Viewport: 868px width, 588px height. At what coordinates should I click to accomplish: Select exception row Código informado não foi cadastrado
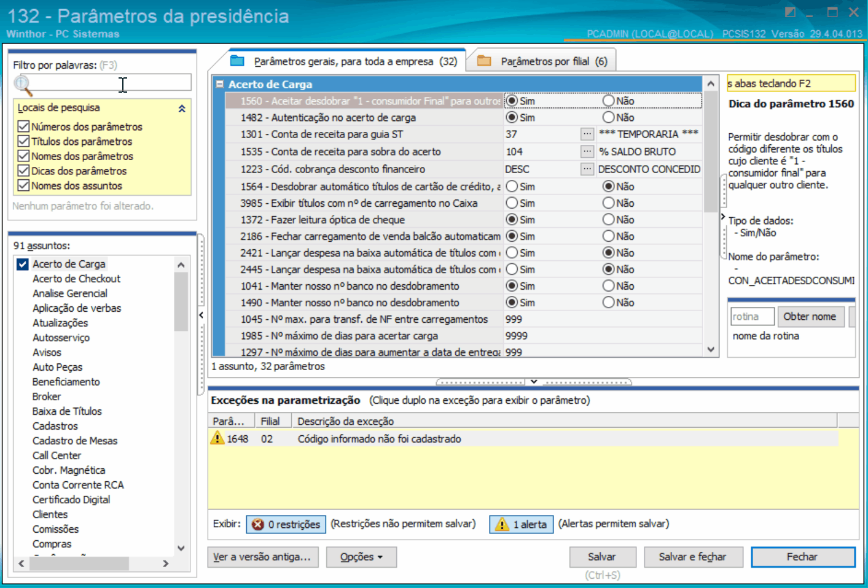tap(524, 438)
